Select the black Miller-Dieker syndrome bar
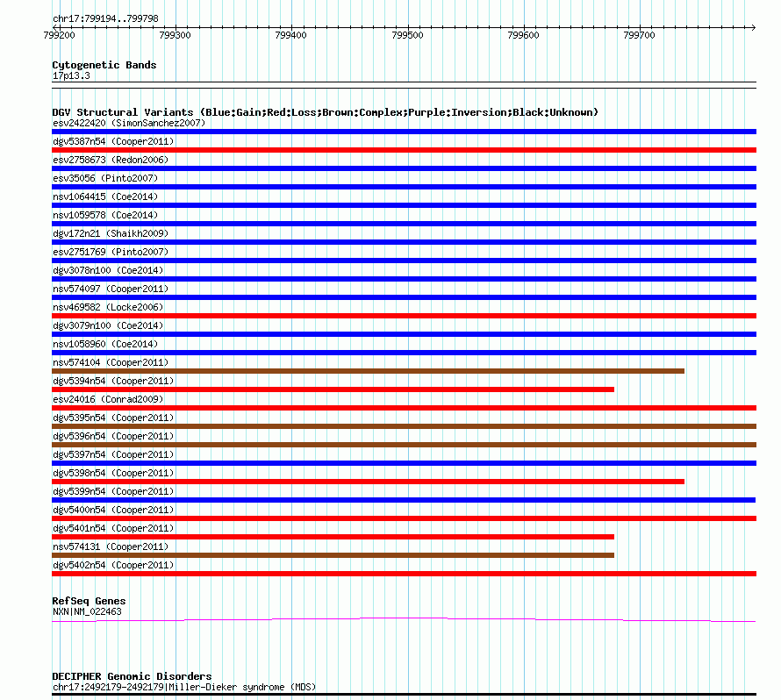The image size is (781, 700). [404, 694]
